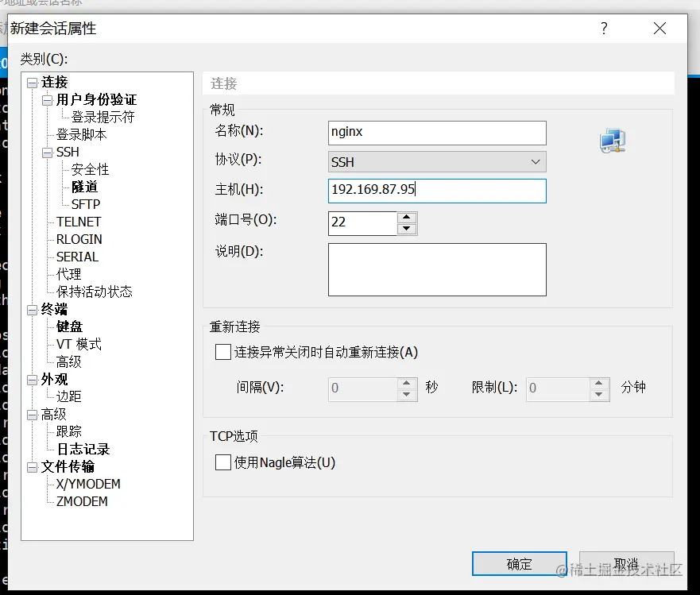Image resolution: width=700 pixels, height=595 pixels.
Task: Select 日志记录 under 高级
Action: pos(83,449)
